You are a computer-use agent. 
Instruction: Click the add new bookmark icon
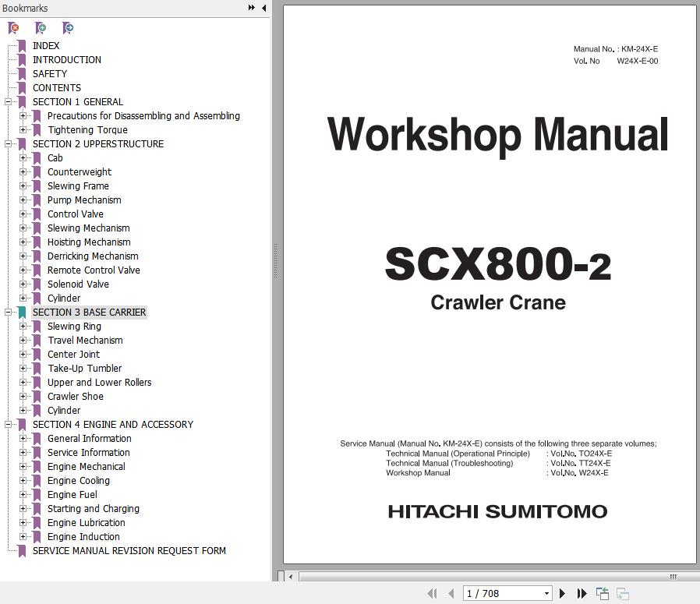tap(41, 28)
